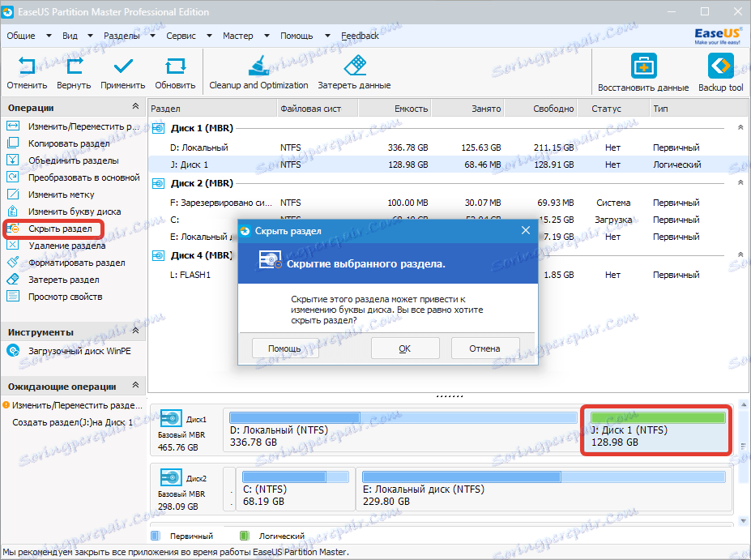Click the Вернуть (Redo) toolbar icon
751x560 pixels.
[74, 66]
